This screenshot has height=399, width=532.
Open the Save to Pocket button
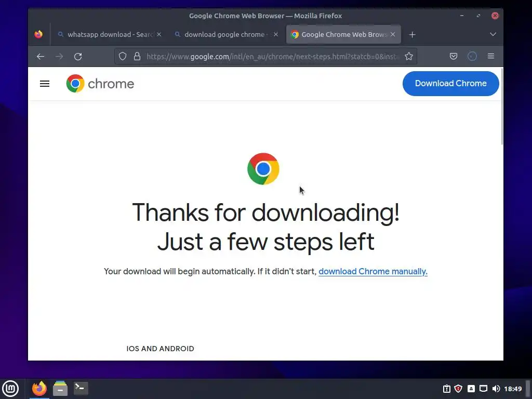coord(453,56)
